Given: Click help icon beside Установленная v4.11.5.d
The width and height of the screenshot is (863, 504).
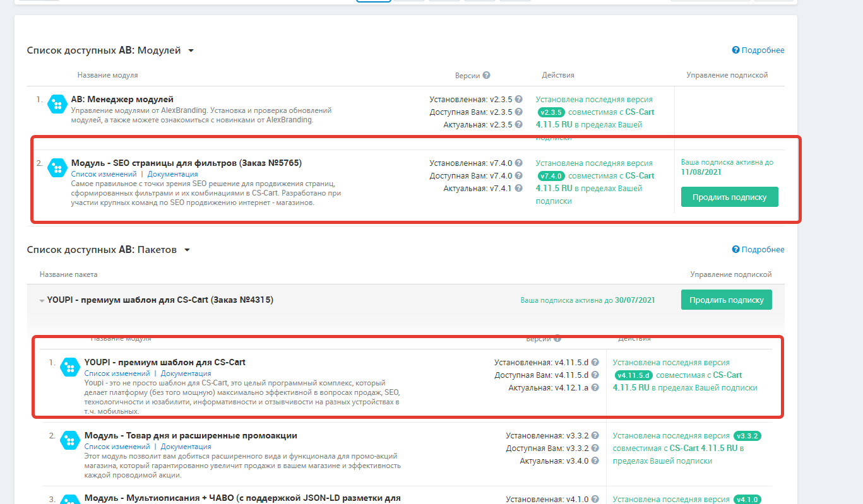Looking at the screenshot, I should click(x=595, y=362).
